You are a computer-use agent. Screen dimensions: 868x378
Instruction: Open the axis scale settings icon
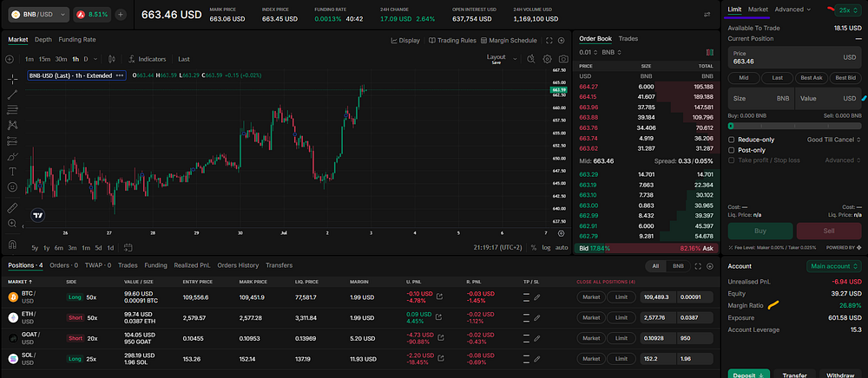(x=561, y=233)
